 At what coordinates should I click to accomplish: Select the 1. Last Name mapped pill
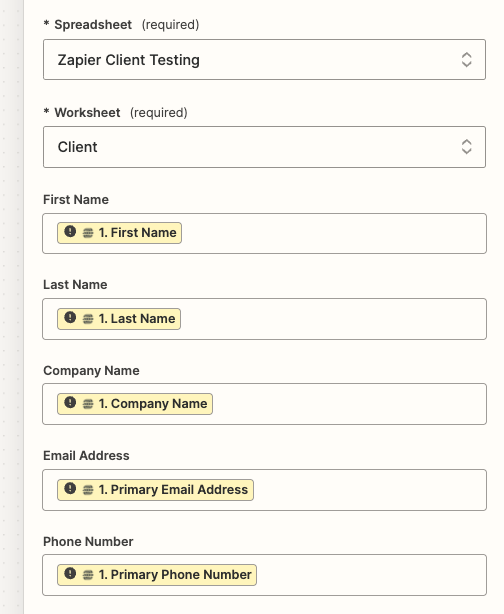(x=119, y=319)
